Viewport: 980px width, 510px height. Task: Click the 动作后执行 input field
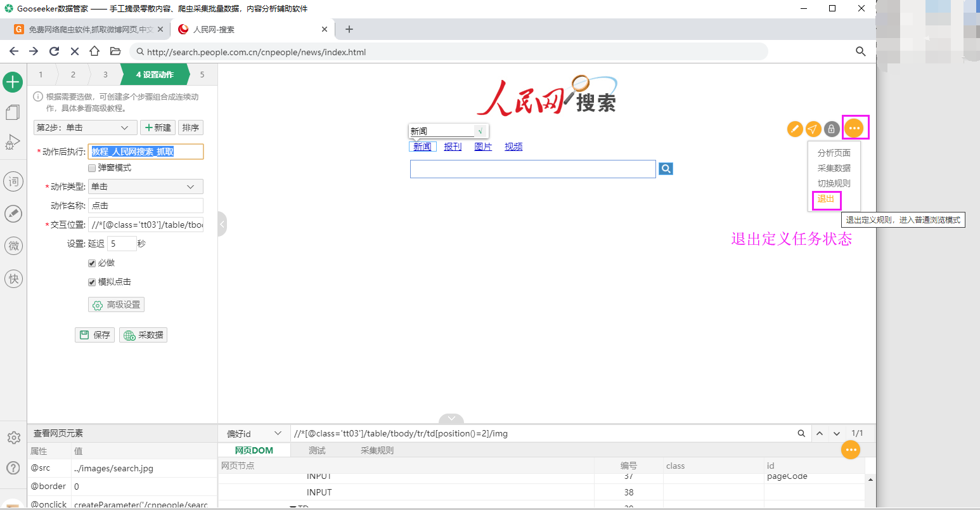pos(146,152)
